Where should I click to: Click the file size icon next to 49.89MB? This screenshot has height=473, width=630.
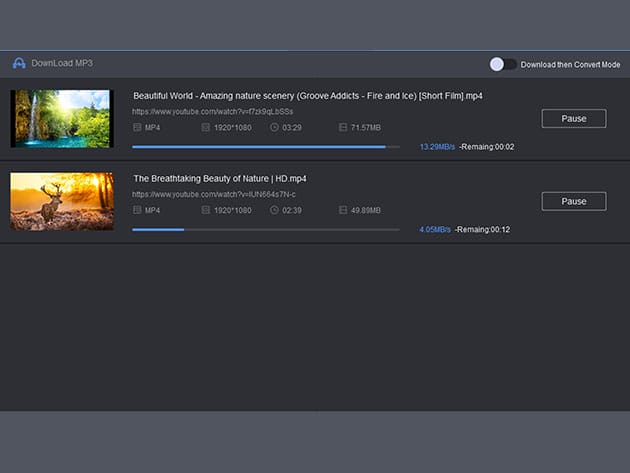click(343, 210)
